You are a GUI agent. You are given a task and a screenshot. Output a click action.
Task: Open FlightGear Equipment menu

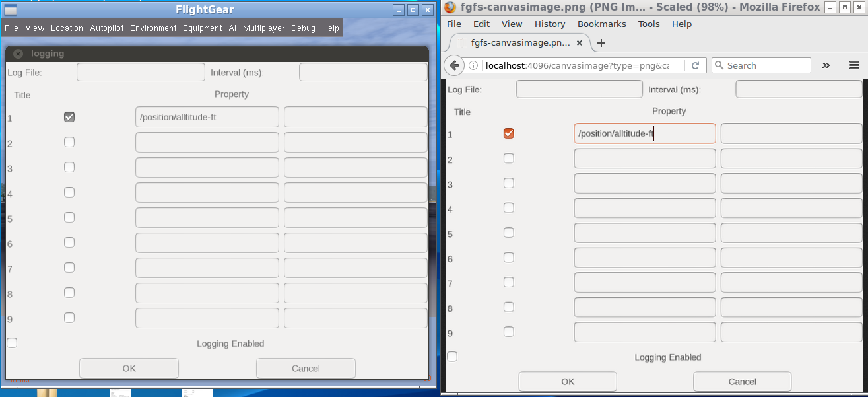click(x=203, y=28)
